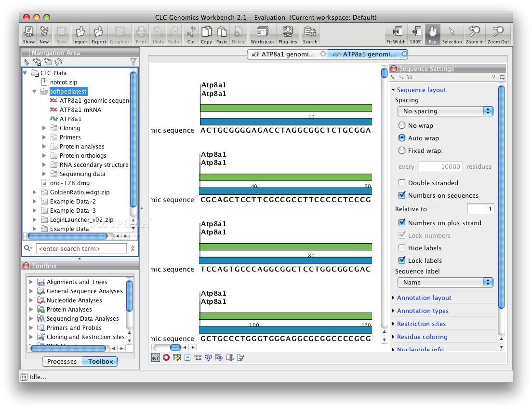Collapse the softpediatest folder
This screenshot has width=532, height=409.
34,91
